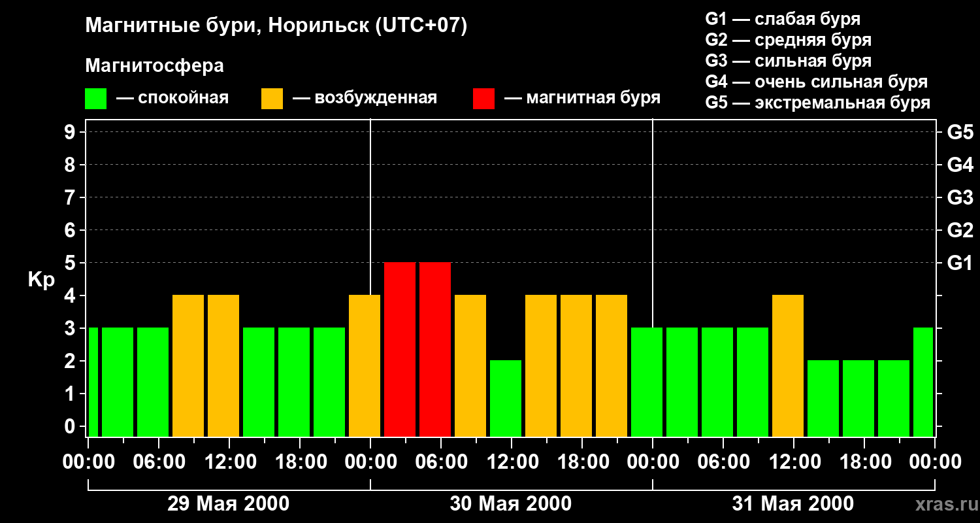Click the chart title 'Магнитные бури, Норильск (UTC+07)'
The height and width of the screenshot is (523, 980).
pyautogui.click(x=276, y=25)
